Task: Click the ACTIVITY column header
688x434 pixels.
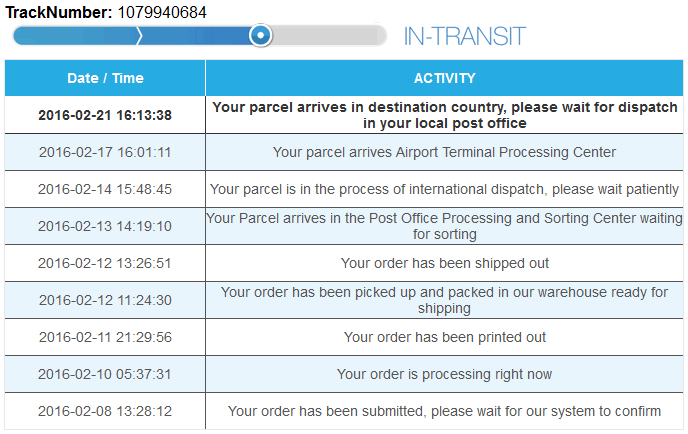Action: click(444, 78)
